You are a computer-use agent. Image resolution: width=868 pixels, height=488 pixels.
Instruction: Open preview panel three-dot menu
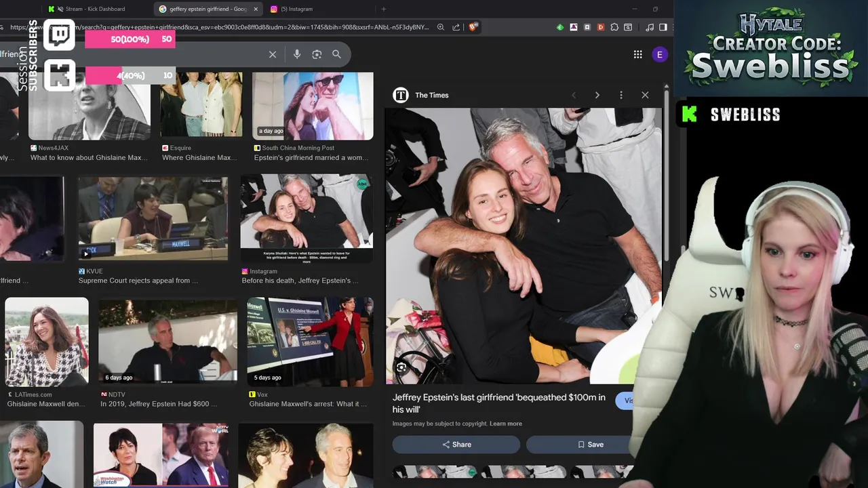tap(621, 95)
